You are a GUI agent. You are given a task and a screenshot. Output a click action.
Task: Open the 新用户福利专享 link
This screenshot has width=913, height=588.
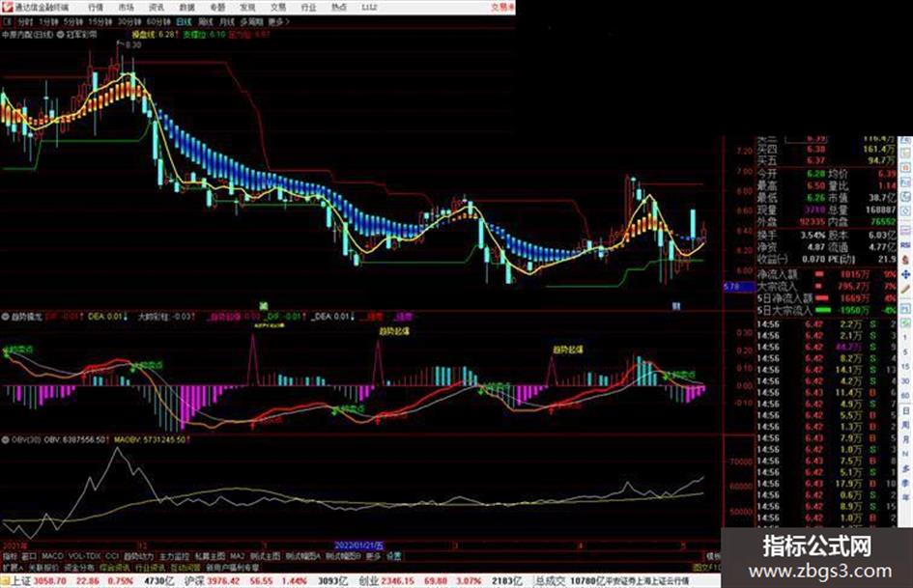click(x=232, y=567)
